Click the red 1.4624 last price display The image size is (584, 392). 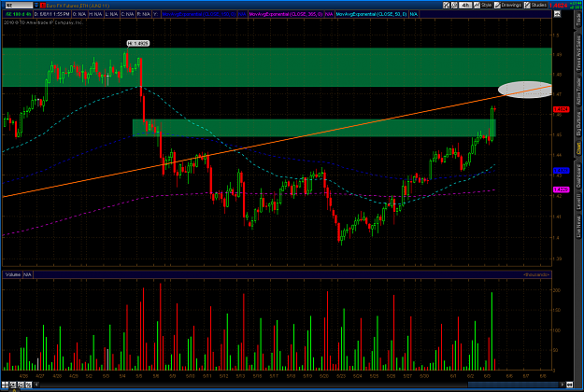tap(558, 6)
